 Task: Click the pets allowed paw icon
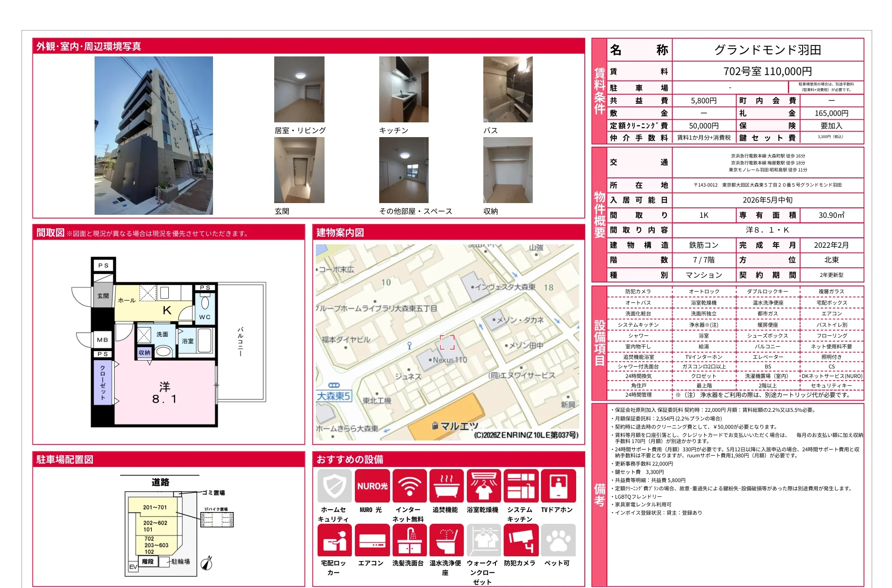click(558, 540)
